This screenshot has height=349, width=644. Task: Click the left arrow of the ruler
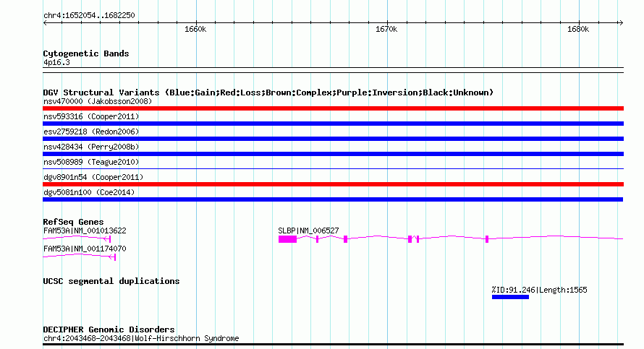pos(45,23)
